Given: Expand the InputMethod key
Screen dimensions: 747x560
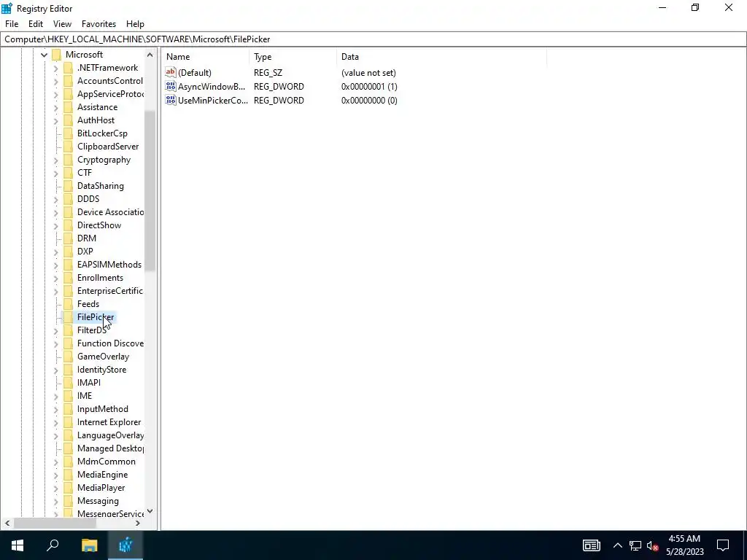Looking at the screenshot, I should [55, 409].
